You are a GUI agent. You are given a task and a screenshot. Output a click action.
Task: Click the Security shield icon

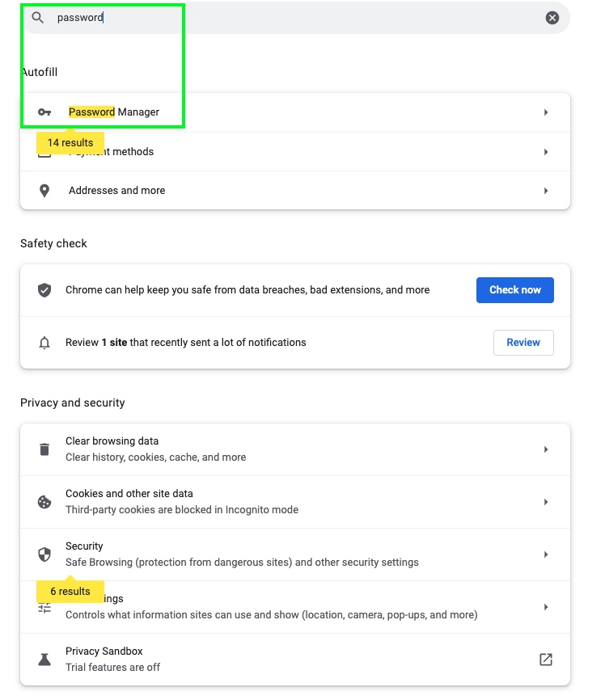click(44, 555)
